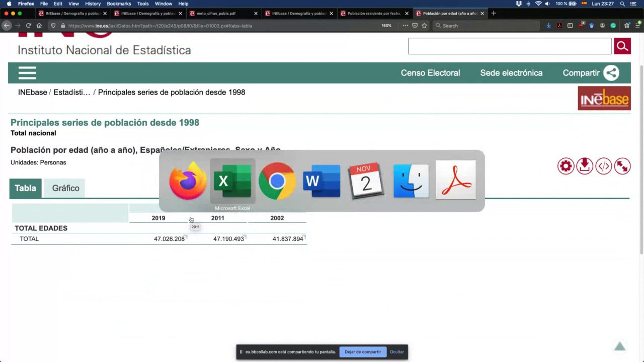Viewport: 644px width, 362px height.
Task: Click the INEbase logo
Action: click(604, 99)
